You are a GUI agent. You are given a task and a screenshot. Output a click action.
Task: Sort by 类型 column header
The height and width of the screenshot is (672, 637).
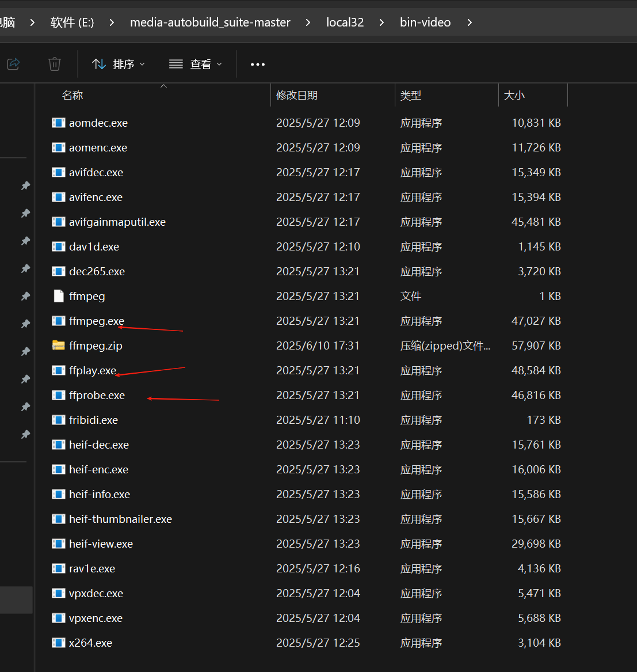[x=411, y=95]
